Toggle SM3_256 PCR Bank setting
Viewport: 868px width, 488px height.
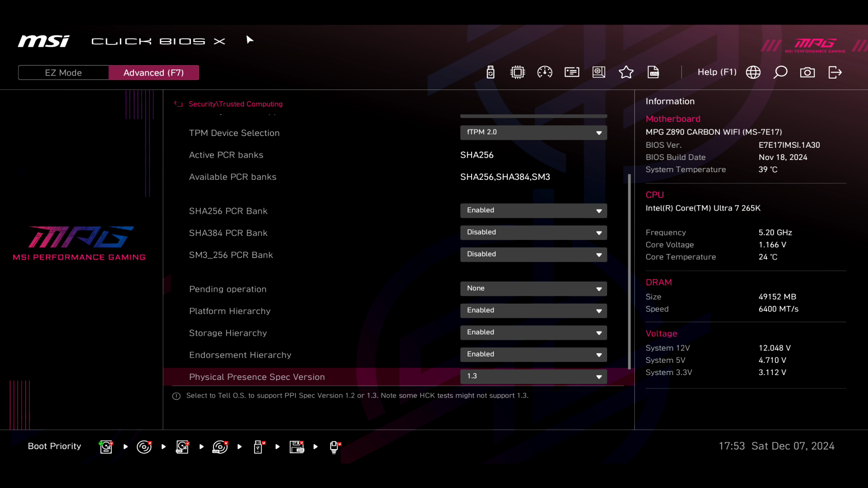(x=533, y=254)
